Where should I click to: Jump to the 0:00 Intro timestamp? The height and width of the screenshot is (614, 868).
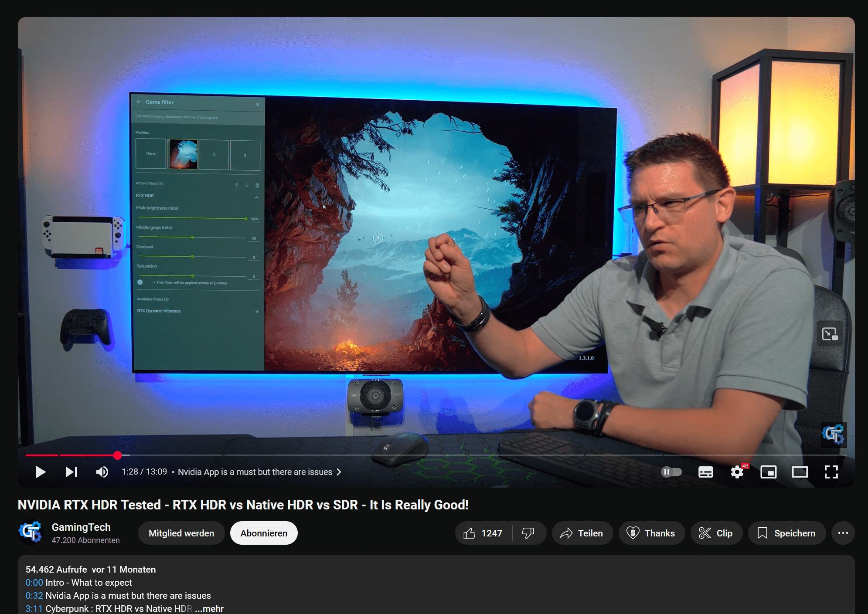click(x=34, y=583)
